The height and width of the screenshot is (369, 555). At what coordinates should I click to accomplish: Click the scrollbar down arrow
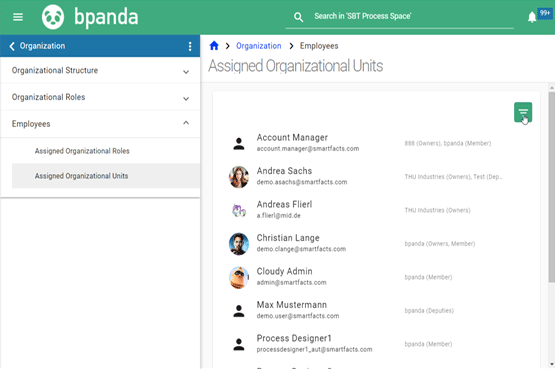pyautogui.click(x=552, y=364)
